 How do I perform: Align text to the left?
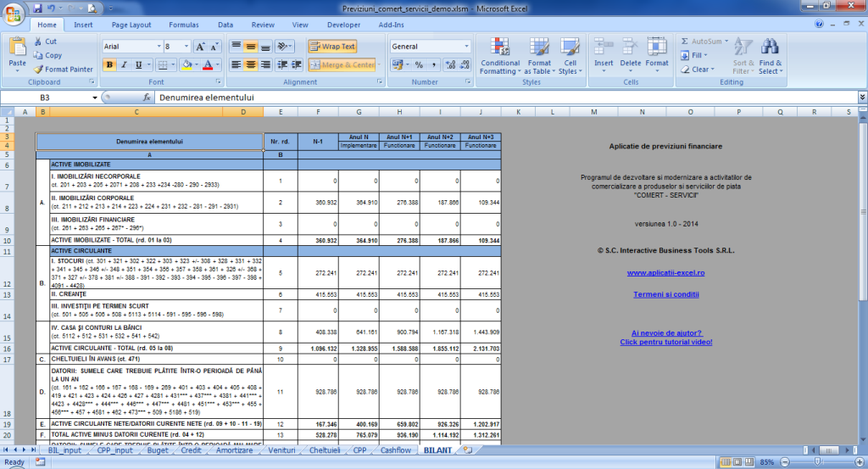[236, 64]
